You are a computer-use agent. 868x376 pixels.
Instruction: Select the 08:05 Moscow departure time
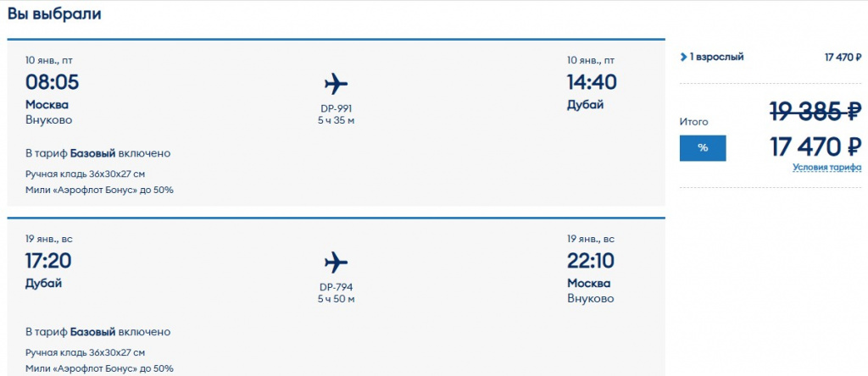coord(52,83)
